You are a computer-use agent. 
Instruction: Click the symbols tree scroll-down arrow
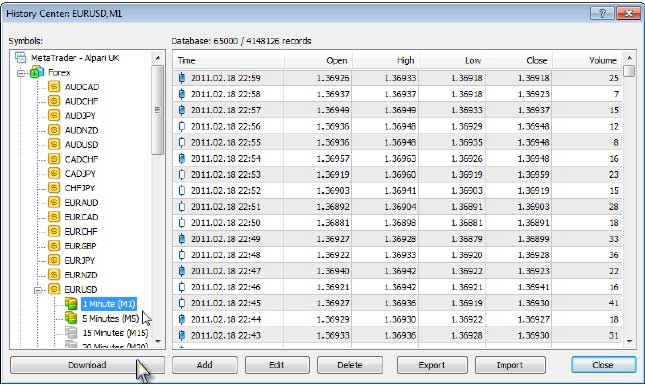158,341
